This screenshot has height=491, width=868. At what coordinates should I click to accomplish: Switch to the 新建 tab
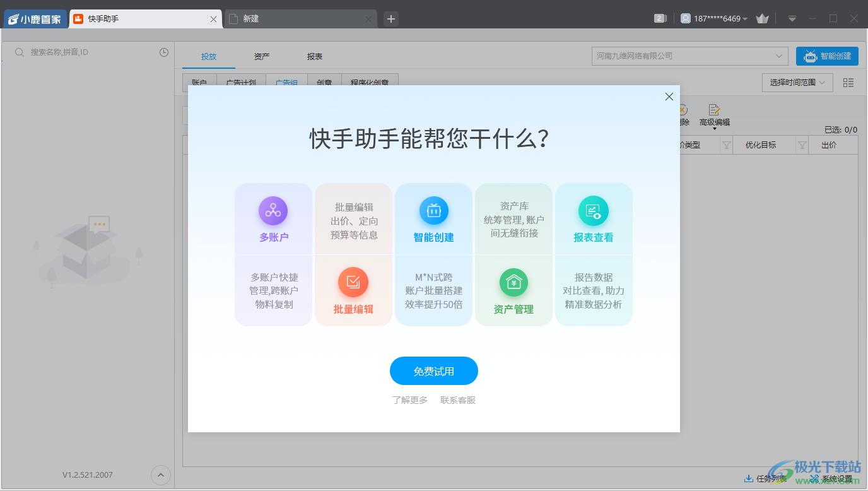300,19
